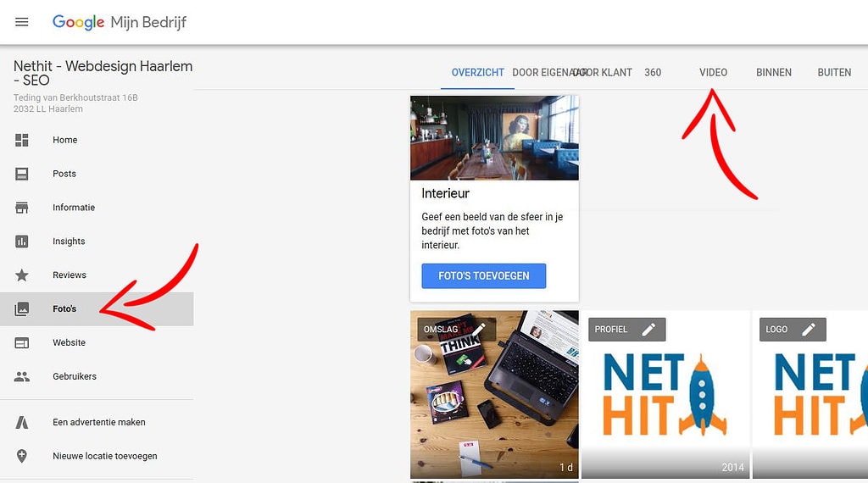This screenshot has height=483, width=868.
Task: Click the Google Mijn Bedrijf logo
Action: coord(119,22)
